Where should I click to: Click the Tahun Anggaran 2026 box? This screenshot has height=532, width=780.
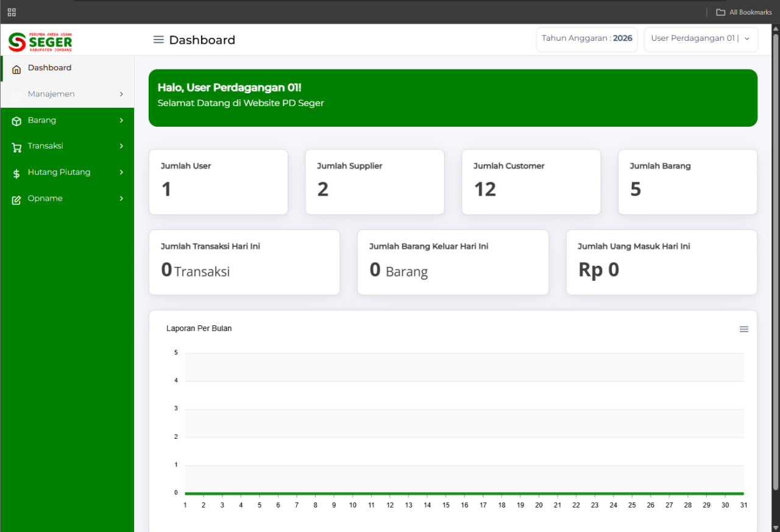[x=587, y=39]
